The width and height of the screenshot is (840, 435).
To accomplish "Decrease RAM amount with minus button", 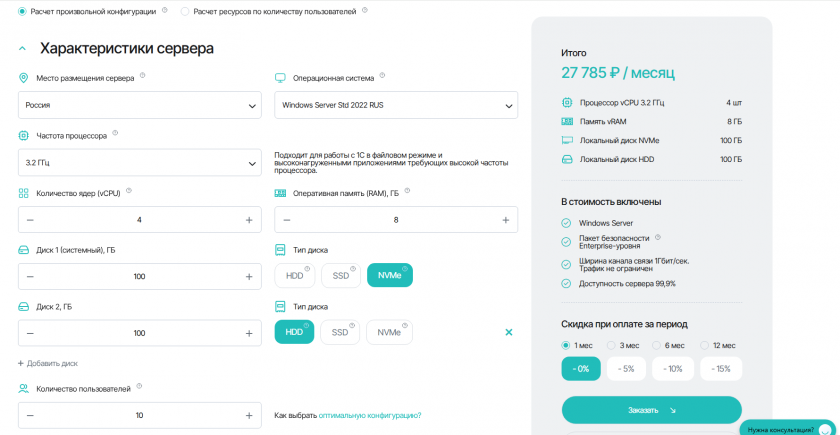I will tap(287, 220).
